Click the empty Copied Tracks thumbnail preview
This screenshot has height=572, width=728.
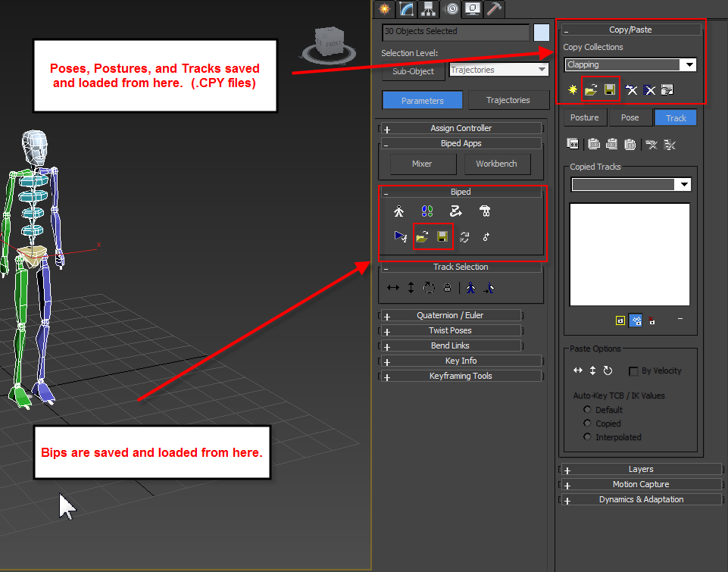point(630,255)
